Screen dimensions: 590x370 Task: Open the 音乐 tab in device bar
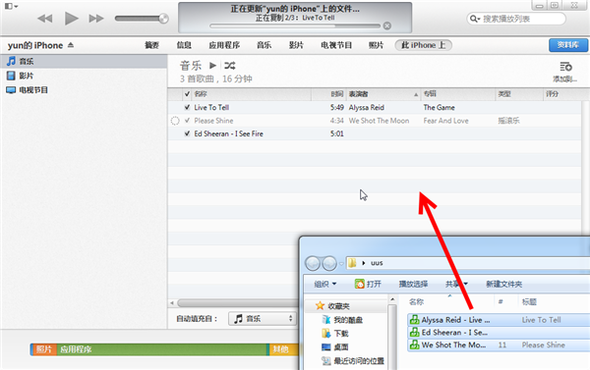[264, 45]
